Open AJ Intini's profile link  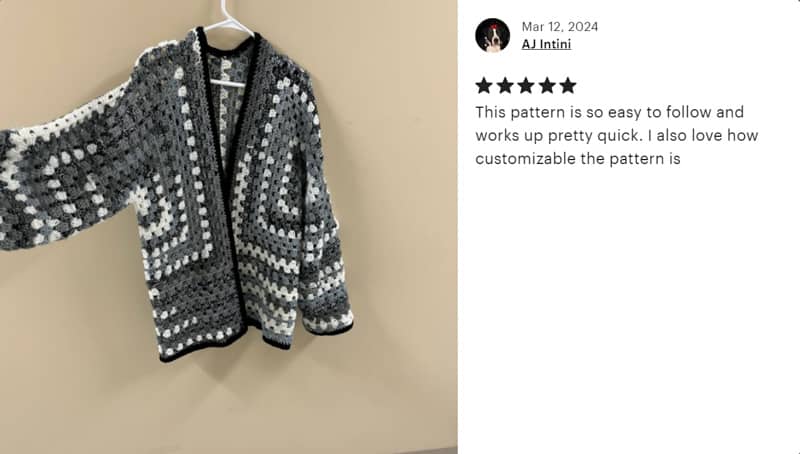point(546,44)
